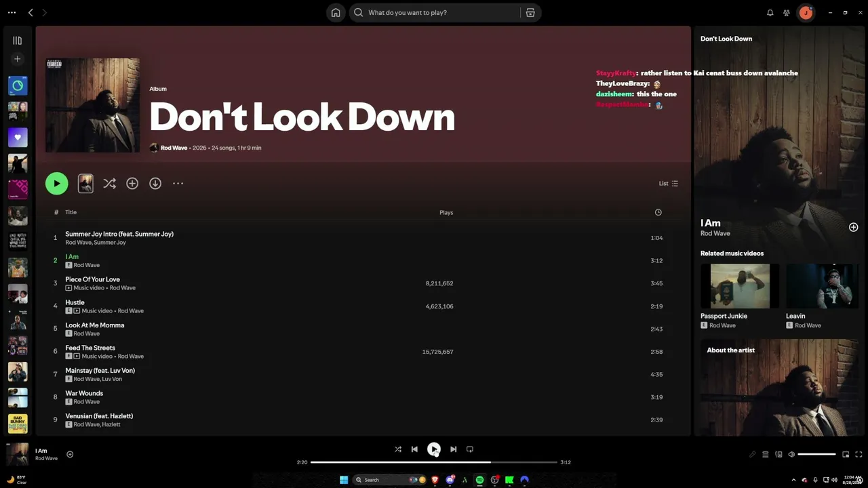
Task: Download the Don't Look Down album
Action: tap(155, 183)
